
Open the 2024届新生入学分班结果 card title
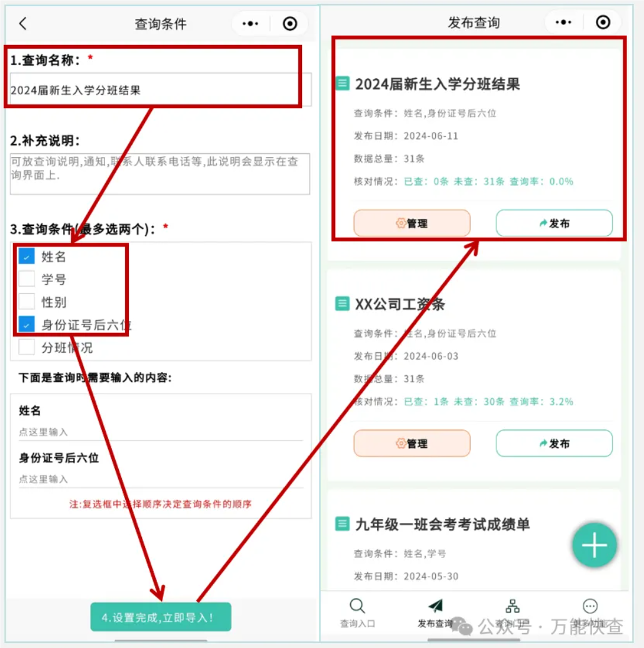pyautogui.click(x=438, y=84)
